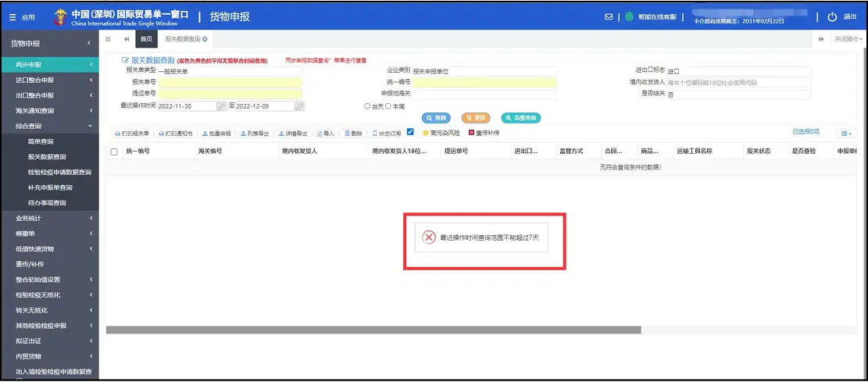Image resolution: width=868 pixels, height=382 pixels.
Task: Click the 状态订阅 subscription button
Action: tap(385, 134)
